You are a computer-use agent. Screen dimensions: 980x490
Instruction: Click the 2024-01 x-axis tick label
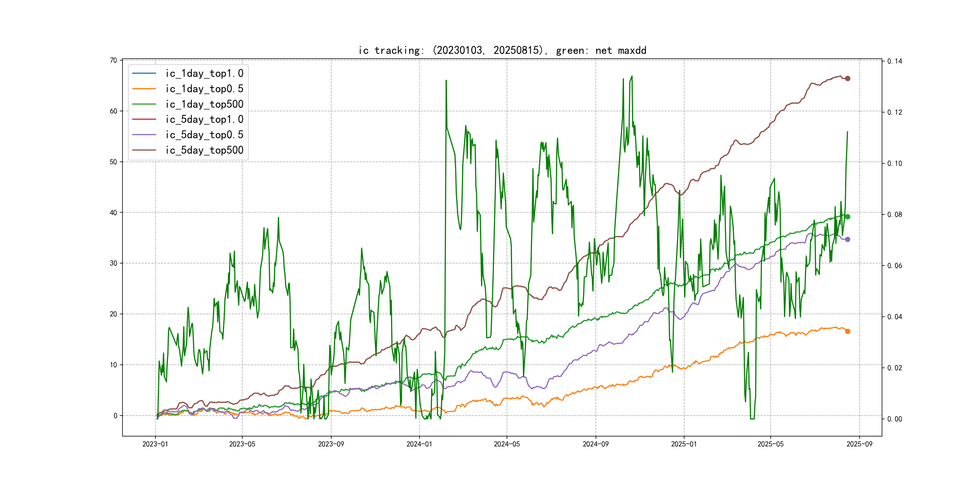419,444
